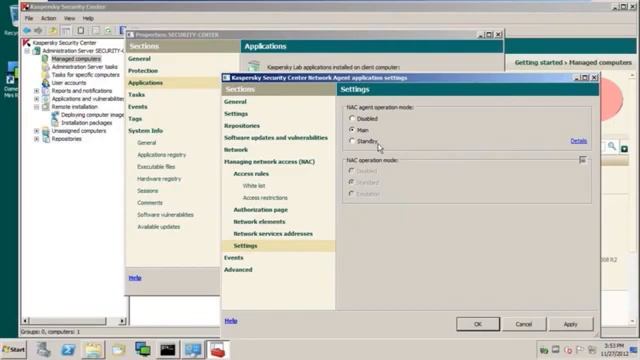Click the red toolbox taskbar icon

pyautogui.click(x=218, y=350)
